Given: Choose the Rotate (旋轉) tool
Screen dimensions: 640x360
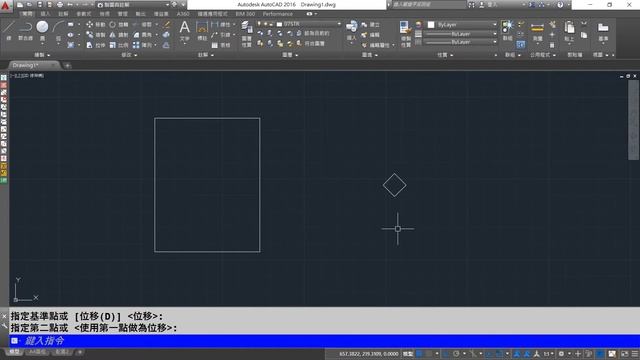Looking at the screenshot, I should [119, 24].
